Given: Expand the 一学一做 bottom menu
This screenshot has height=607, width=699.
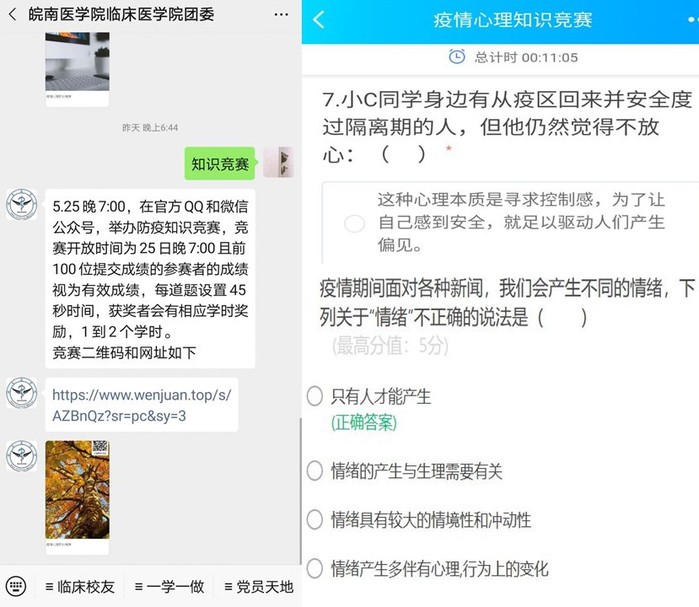Looking at the screenshot, I should tap(169, 586).
